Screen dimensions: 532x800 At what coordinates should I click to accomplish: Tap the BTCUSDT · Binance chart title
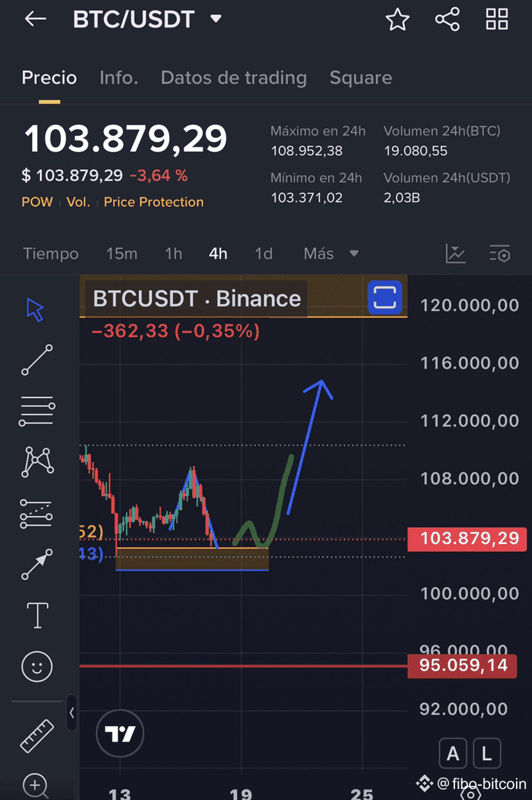click(197, 298)
